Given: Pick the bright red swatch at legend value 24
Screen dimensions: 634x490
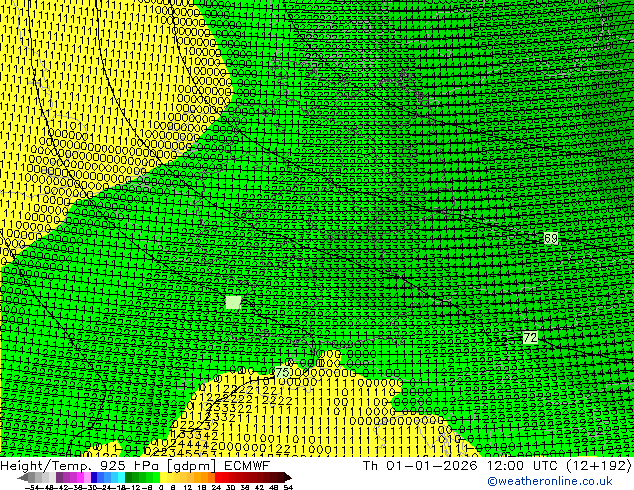Looking at the screenshot, I should coord(218,477).
